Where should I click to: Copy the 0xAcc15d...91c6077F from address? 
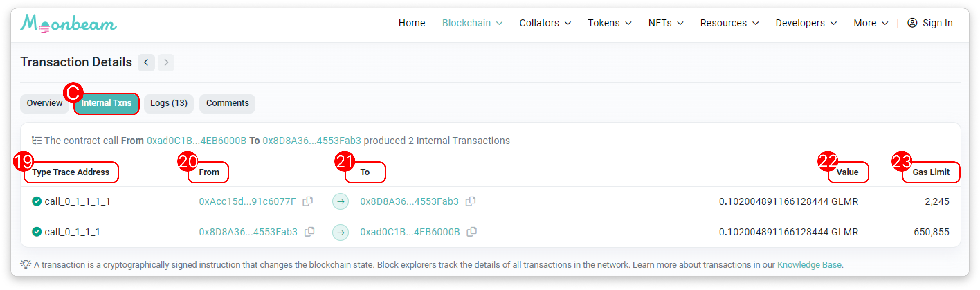(x=308, y=201)
